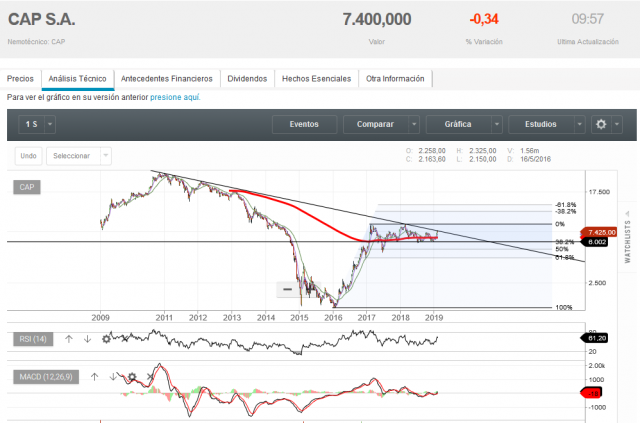Go to the Dividendos tab
Image resolution: width=640 pixels, height=423 pixels.
tap(247, 79)
